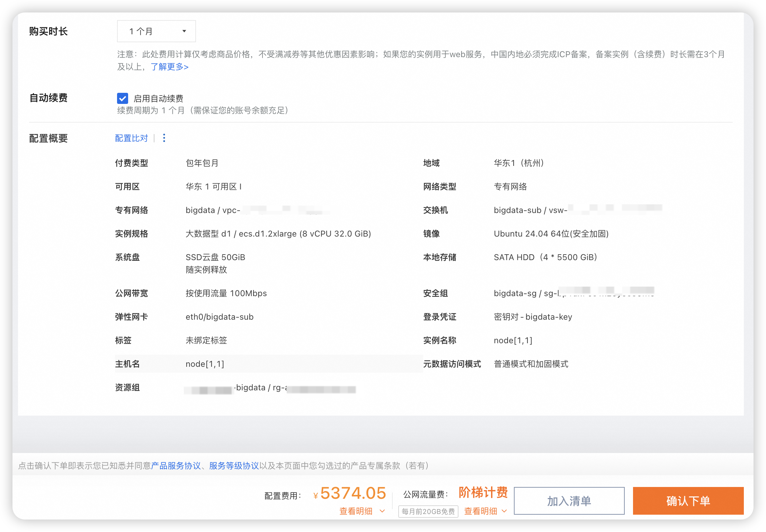
Task: Open the 产品服务协议 agreement
Action: (176, 465)
